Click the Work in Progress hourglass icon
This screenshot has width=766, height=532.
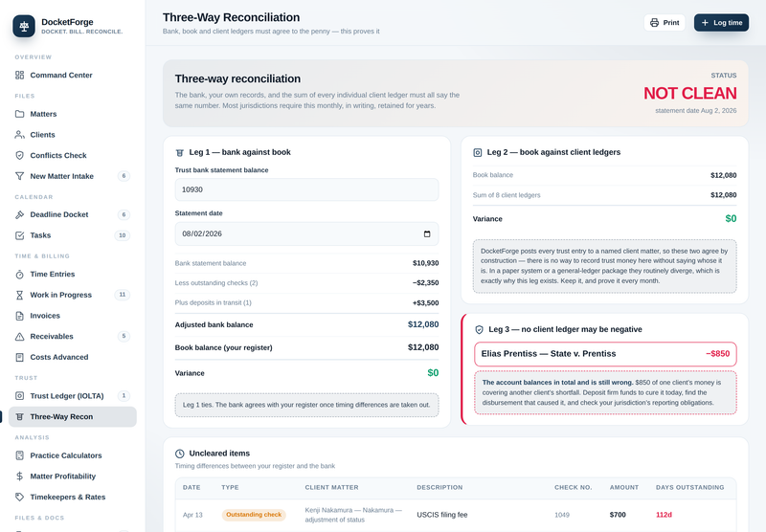19,295
